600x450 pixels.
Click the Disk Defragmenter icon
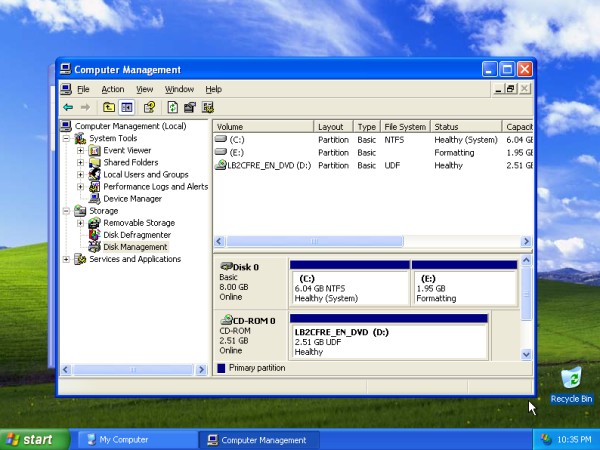(x=95, y=235)
